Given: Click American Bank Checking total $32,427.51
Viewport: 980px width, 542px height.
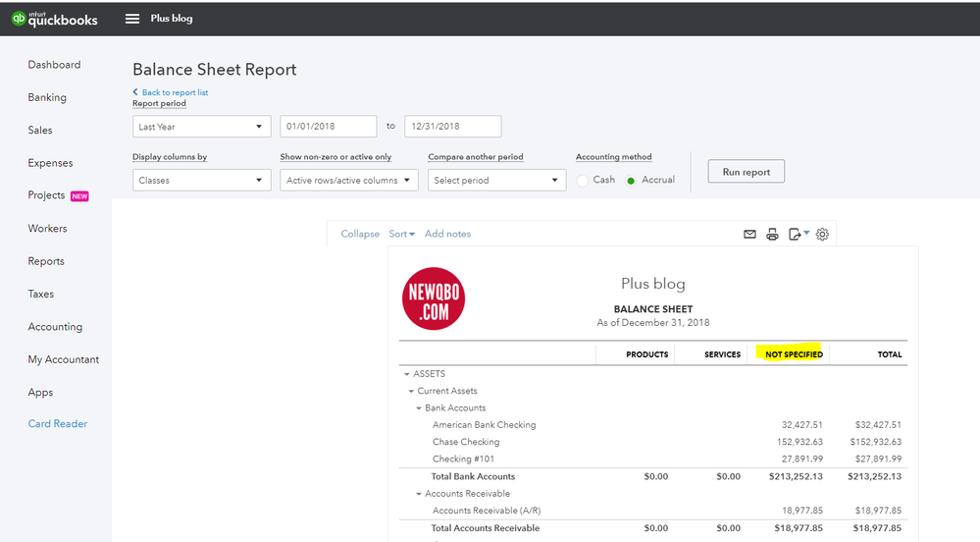Looking at the screenshot, I should tap(878, 425).
